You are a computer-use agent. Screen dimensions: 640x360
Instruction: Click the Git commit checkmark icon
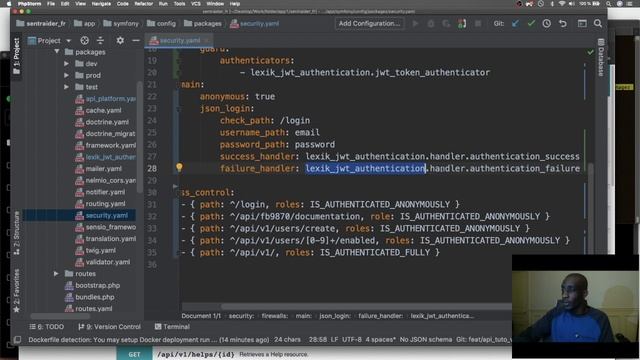[531, 24]
